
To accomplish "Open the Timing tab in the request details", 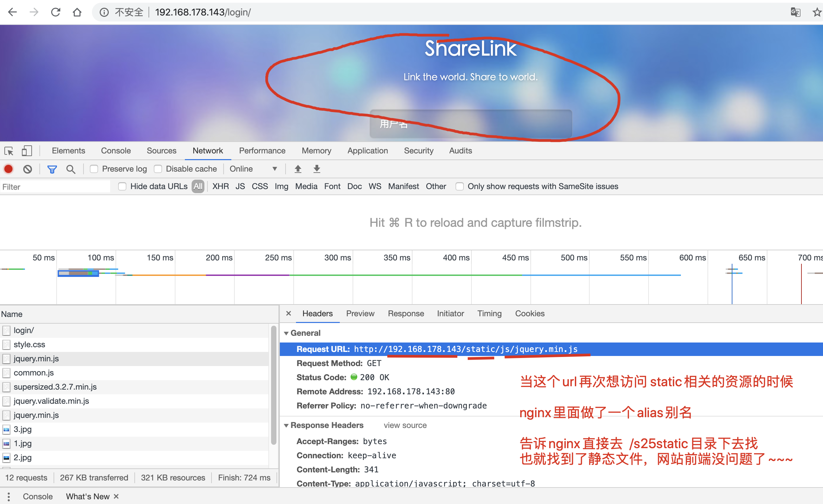I will pos(489,314).
